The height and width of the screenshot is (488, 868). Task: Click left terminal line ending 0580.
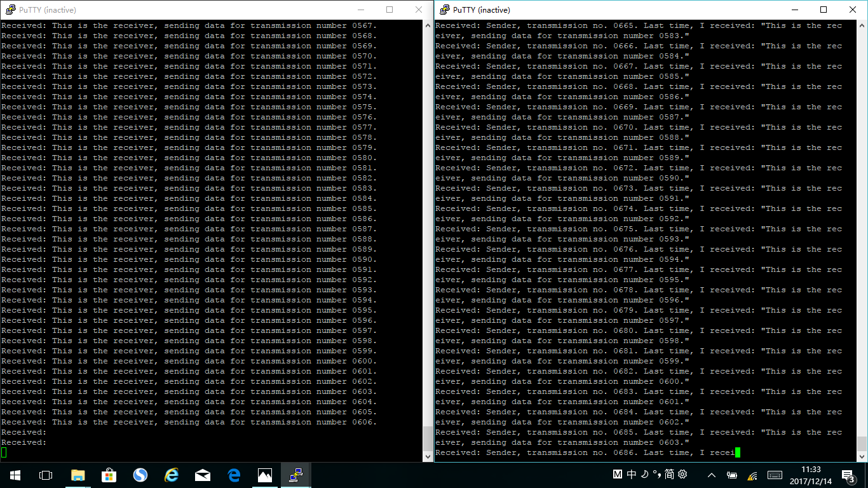point(189,158)
